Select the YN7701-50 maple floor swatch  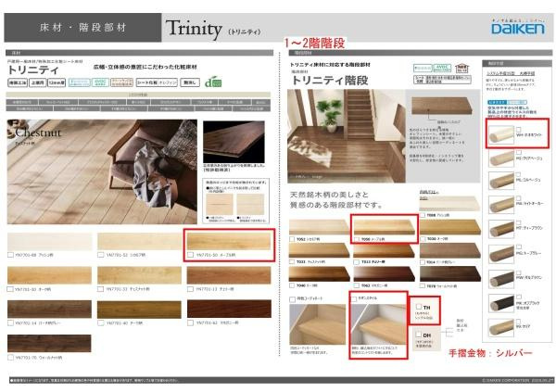coord(229,242)
